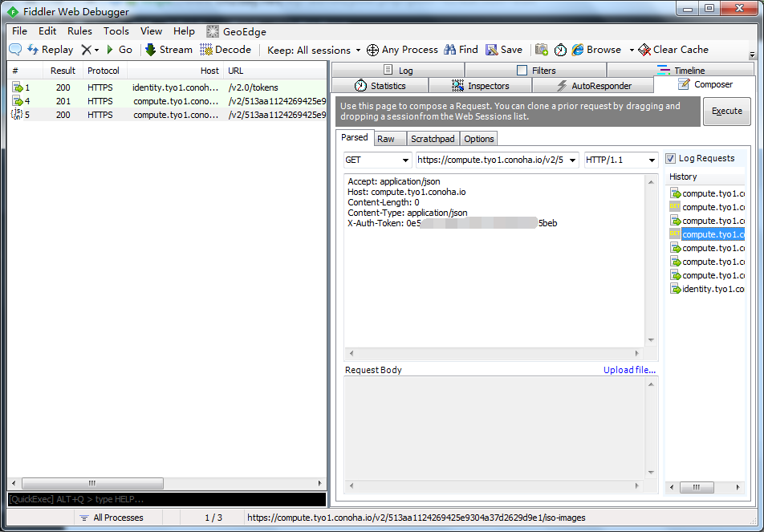Image resolution: width=764 pixels, height=532 pixels.
Task: Click the timer stopwatch icon
Action: 560,50
